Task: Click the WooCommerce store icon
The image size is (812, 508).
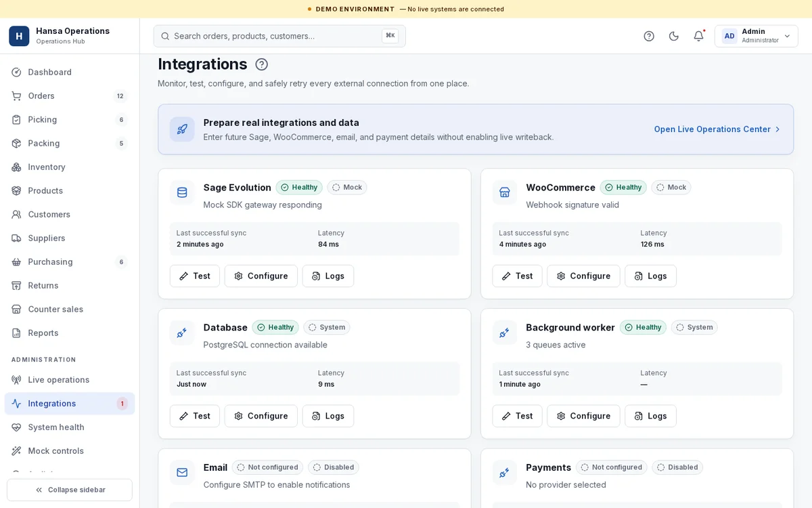Action: (504, 192)
